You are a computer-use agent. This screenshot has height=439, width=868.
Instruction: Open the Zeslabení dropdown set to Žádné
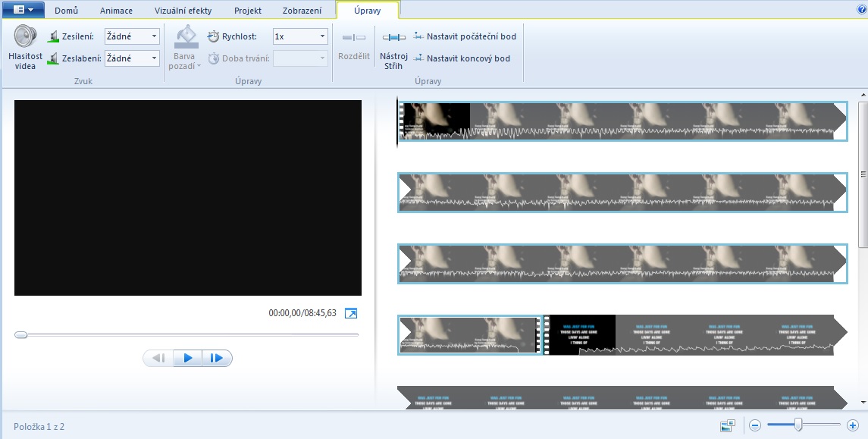(132, 58)
